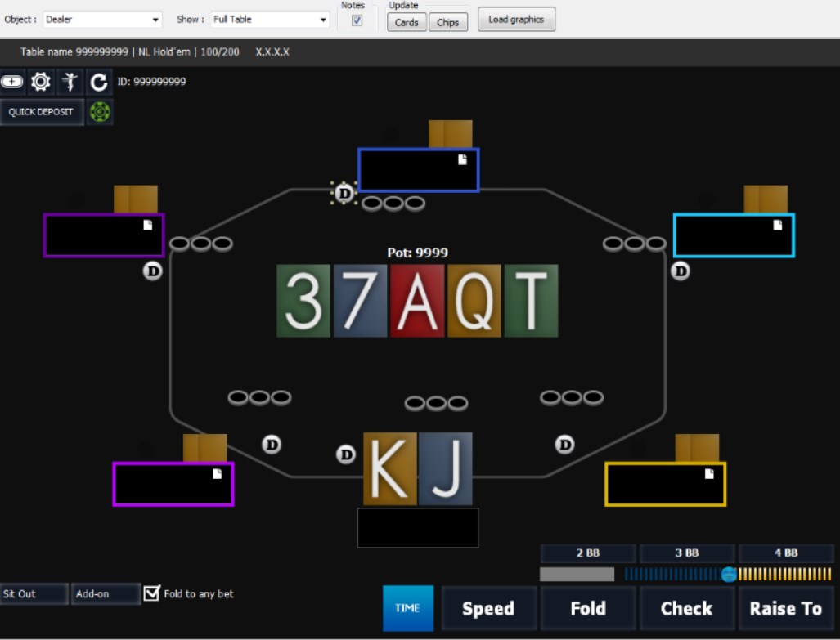The height and width of the screenshot is (640, 840).
Task: Open the note icon on the yellow player box
Action: [x=708, y=472]
